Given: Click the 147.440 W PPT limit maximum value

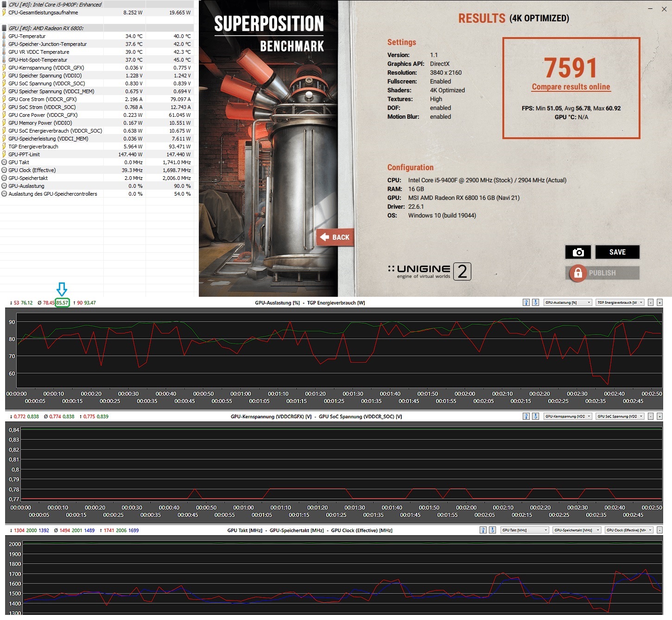Looking at the screenshot, I should pos(178,154).
